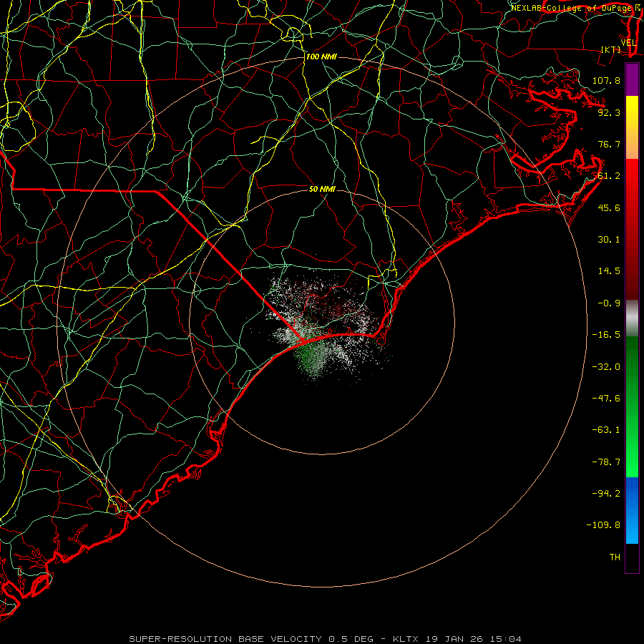Select the 14.5 velocity scale label
This screenshot has width=644, height=644.
click(609, 271)
